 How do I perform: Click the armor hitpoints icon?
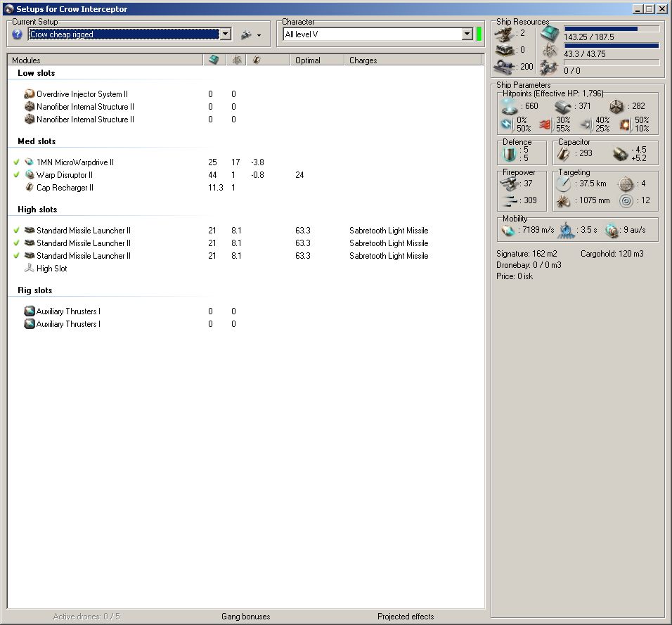563,107
